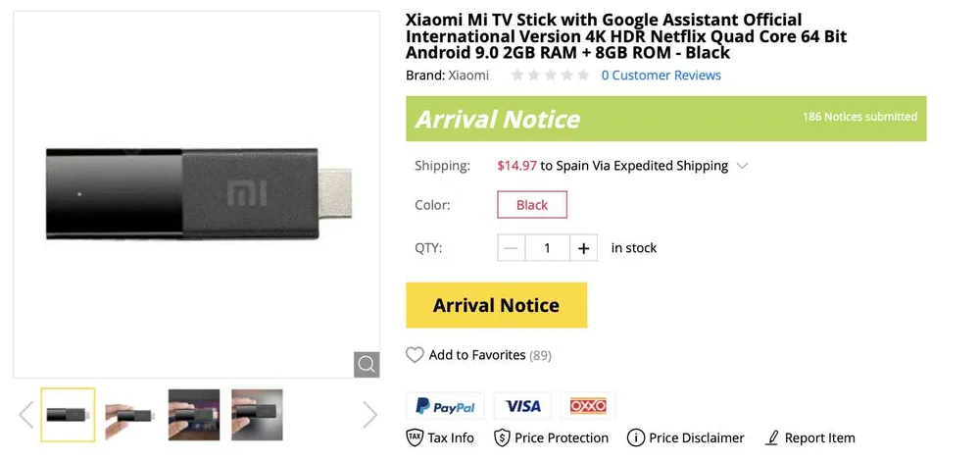Decrease quantity with minus button
The height and width of the screenshot is (462, 980).
click(x=511, y=248)
